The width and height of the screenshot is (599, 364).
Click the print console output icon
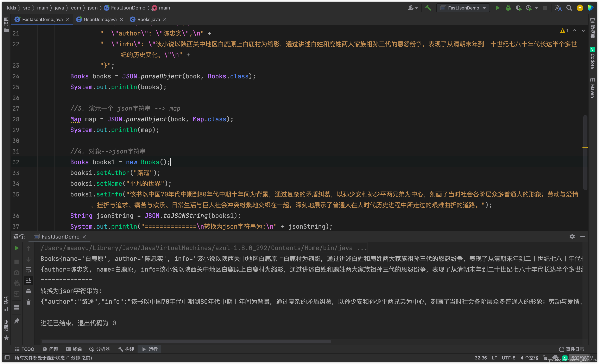click(29, 291)
